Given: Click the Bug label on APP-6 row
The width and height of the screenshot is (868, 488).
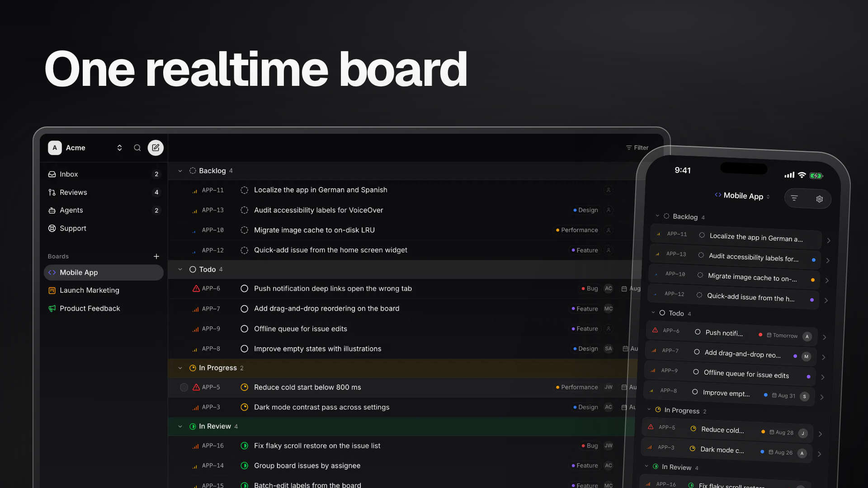Looking at the screenshot, I should [590, 288].
